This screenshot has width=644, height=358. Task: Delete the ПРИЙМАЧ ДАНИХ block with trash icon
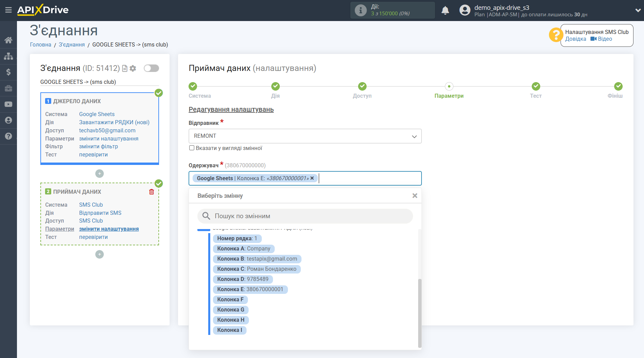click(152, 192)
